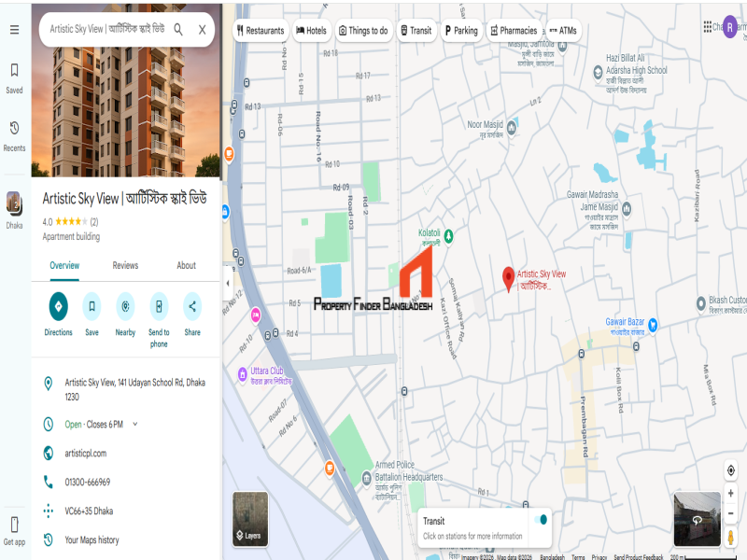The image size is (747, 560).
Task: Select the Things to do chip
Action: 363,31
